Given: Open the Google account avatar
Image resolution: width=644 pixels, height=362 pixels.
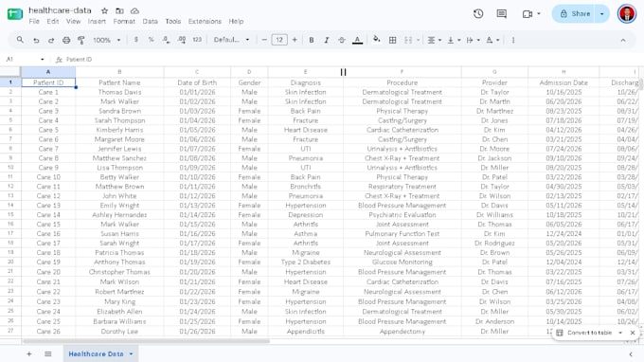Looking at the screenshot, I should pyautogui.click(x=627, y=14).
